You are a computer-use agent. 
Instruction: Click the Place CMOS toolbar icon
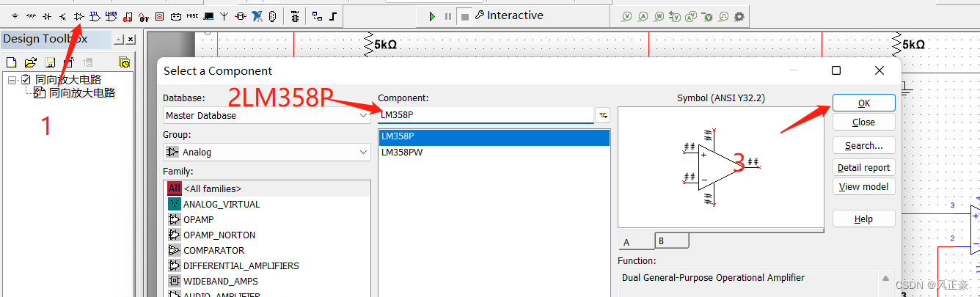tap(111, 16)
